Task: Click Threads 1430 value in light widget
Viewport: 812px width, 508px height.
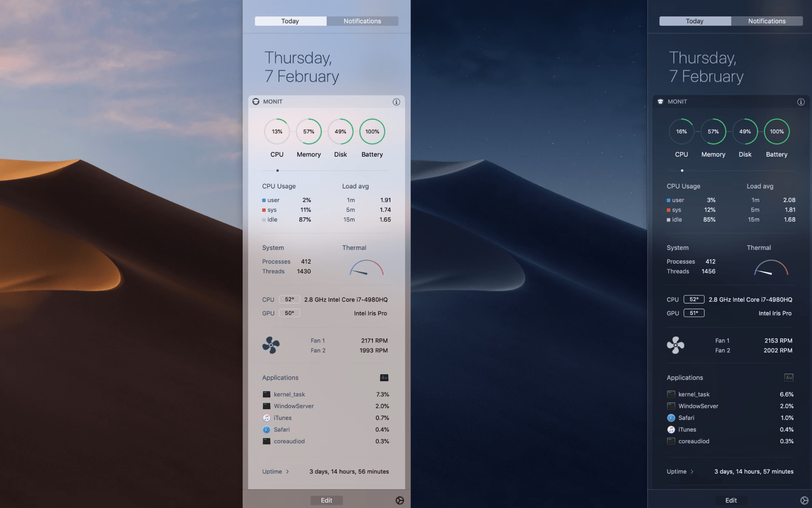Action: coord(304,271)
